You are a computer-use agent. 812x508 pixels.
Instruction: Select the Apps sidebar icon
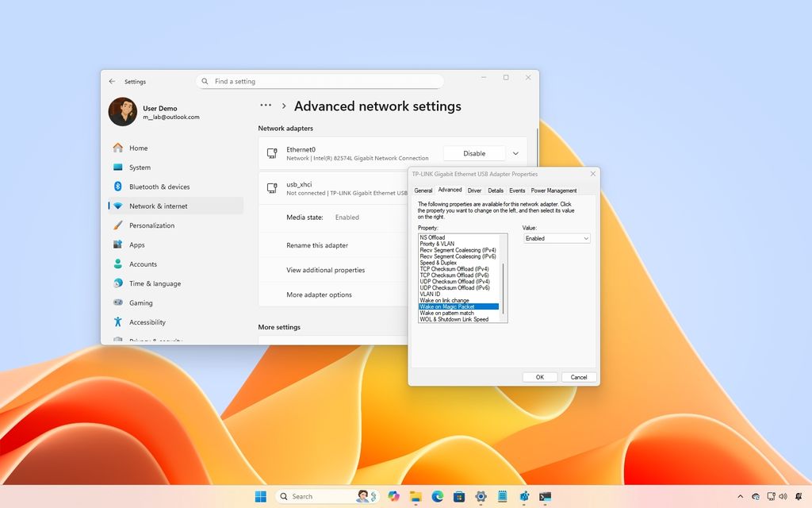(118, 244)
